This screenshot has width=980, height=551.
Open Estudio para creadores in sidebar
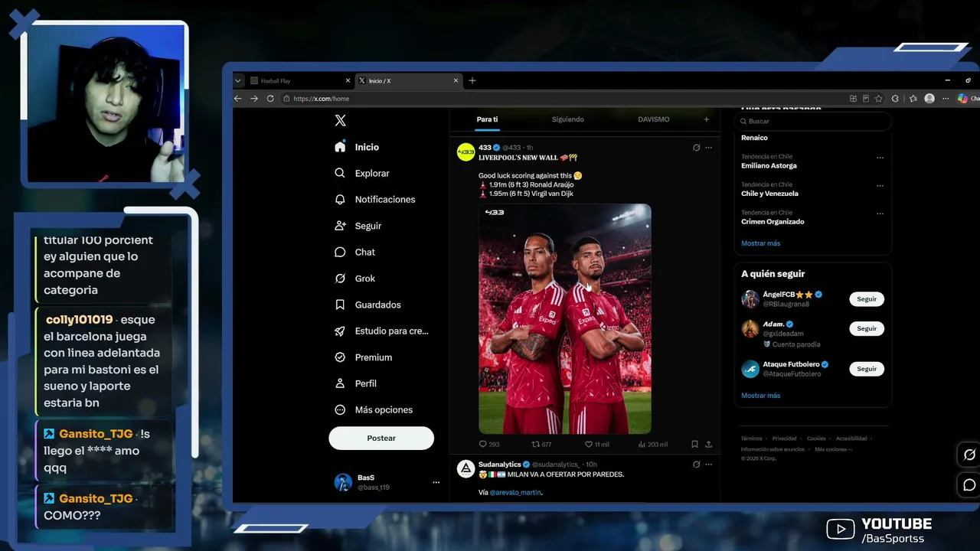click(381, 331)
